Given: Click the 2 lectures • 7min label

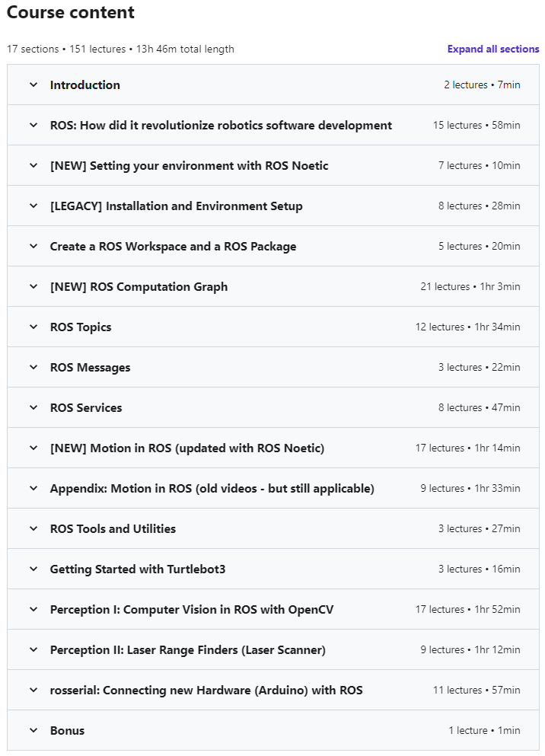Looking at the screenshot, I should point(482,85).
